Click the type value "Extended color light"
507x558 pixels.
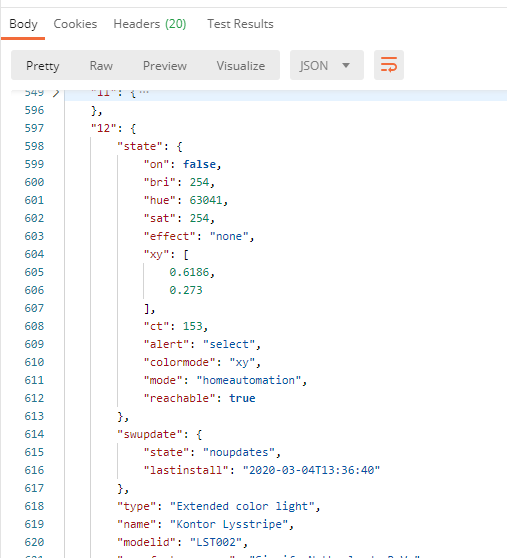click(x=242, y=506)
